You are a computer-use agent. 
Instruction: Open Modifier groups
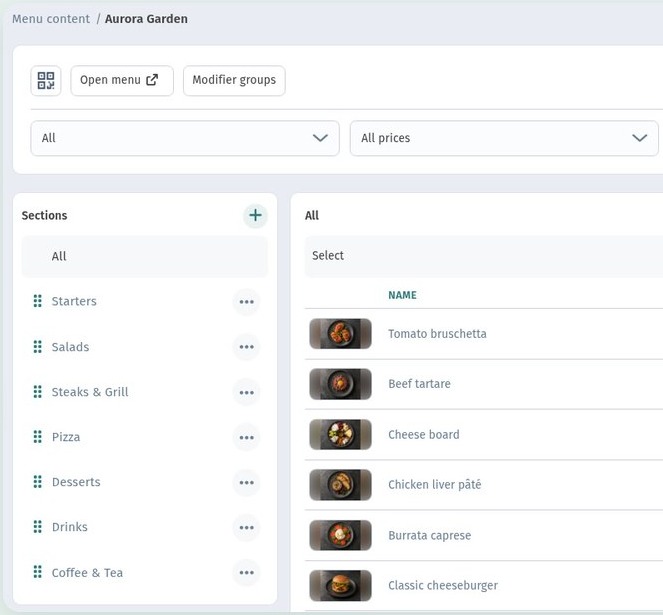click(x=234, y=80)
